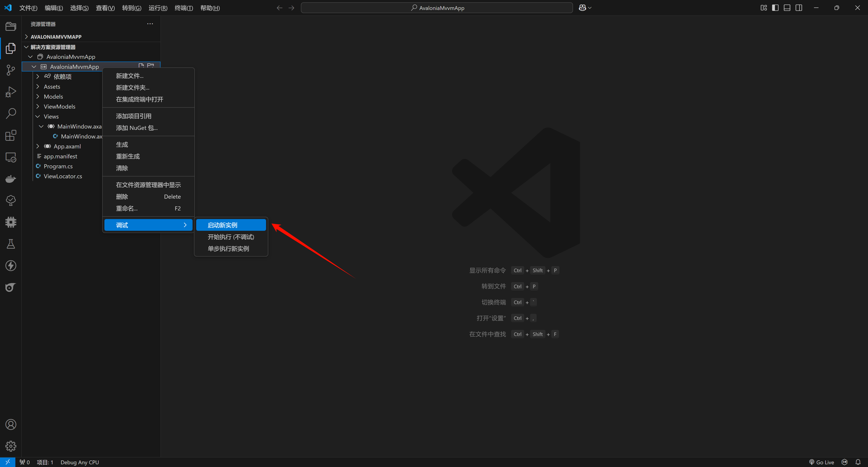
Task: Click problems count 0 in status bar
Action: point(25,462)
